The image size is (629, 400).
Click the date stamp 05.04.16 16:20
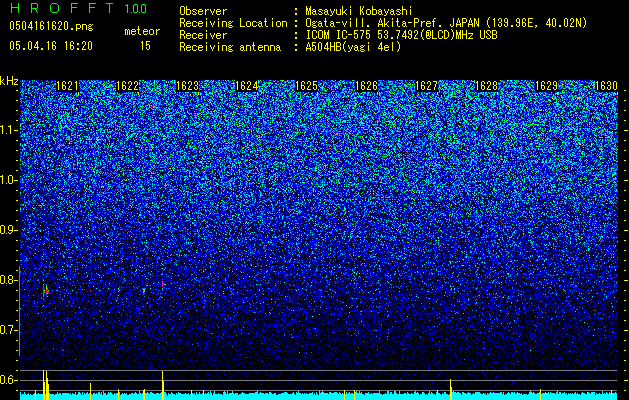51,46
